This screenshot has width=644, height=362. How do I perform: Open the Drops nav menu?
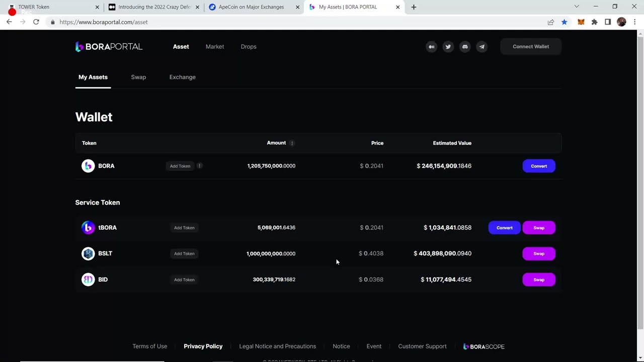[249, 47]
